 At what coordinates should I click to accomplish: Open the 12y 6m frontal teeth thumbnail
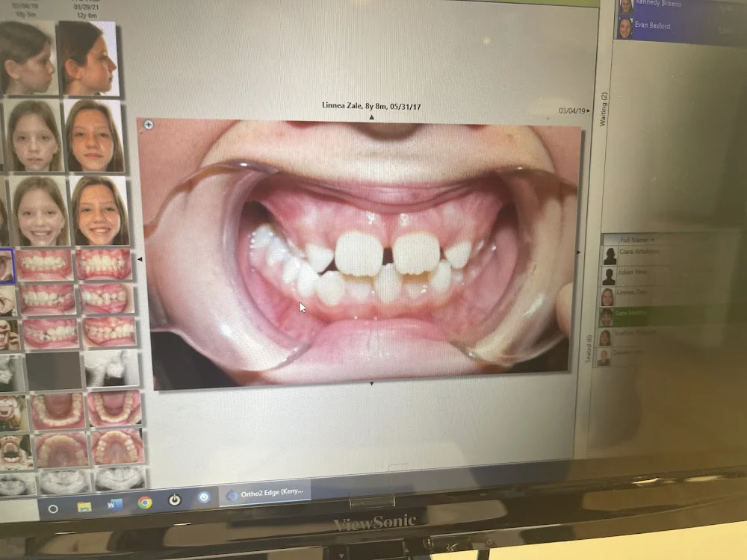(103, 264)
